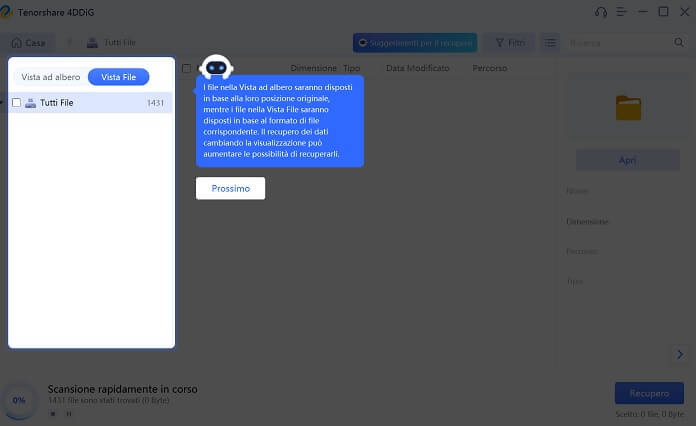Viewport: 696px width, 426px height.
Task: Toggle the select-all checkbox in file list header
Action: pos(186,68)
